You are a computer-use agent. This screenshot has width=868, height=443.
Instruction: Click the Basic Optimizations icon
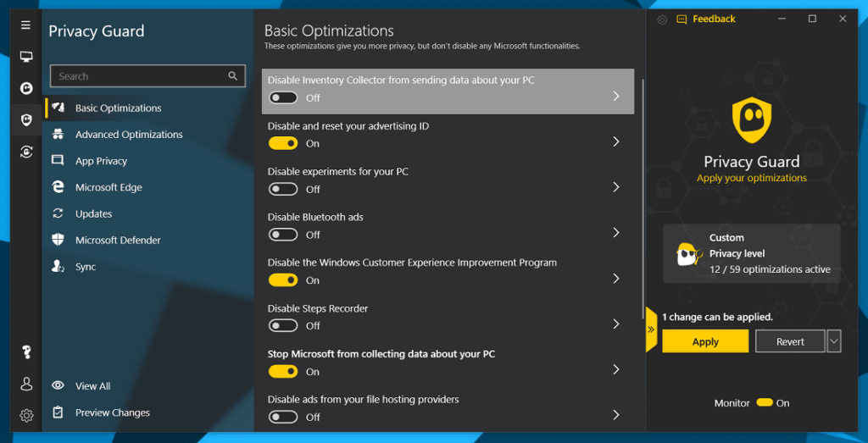point(58,108)
